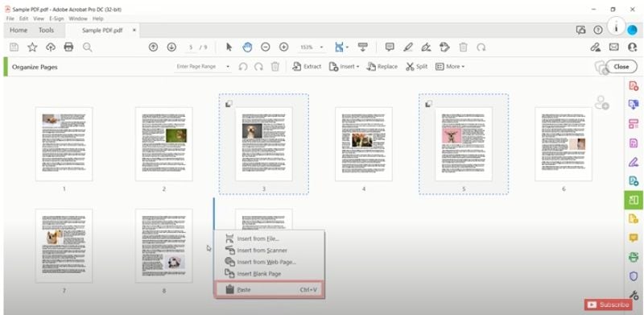Select page 8 thumbnail
644x315 pixels.
tap(164, 246)
